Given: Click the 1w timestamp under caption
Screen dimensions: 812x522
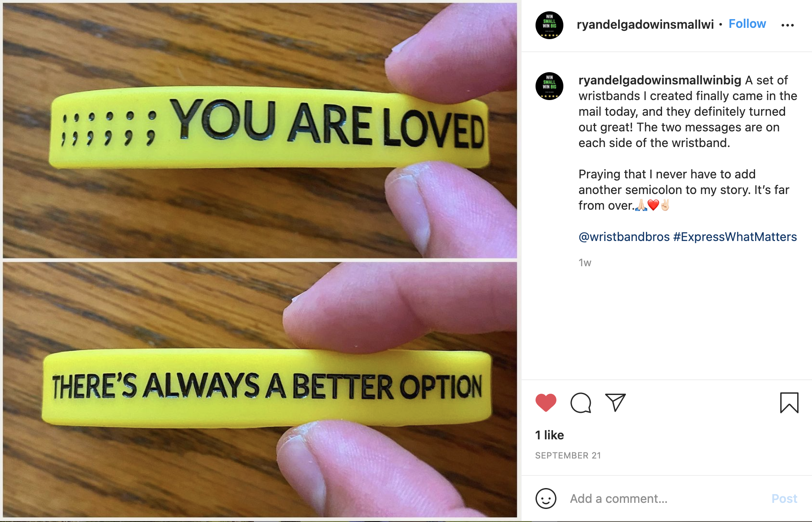Looking at the screenshot, I should tap(585, 263).
